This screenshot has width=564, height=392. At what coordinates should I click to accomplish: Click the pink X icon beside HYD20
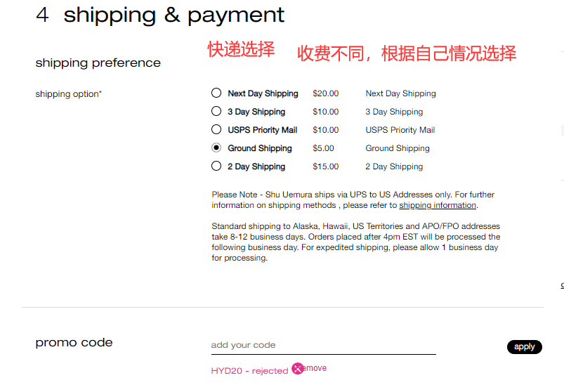(298, 368)
